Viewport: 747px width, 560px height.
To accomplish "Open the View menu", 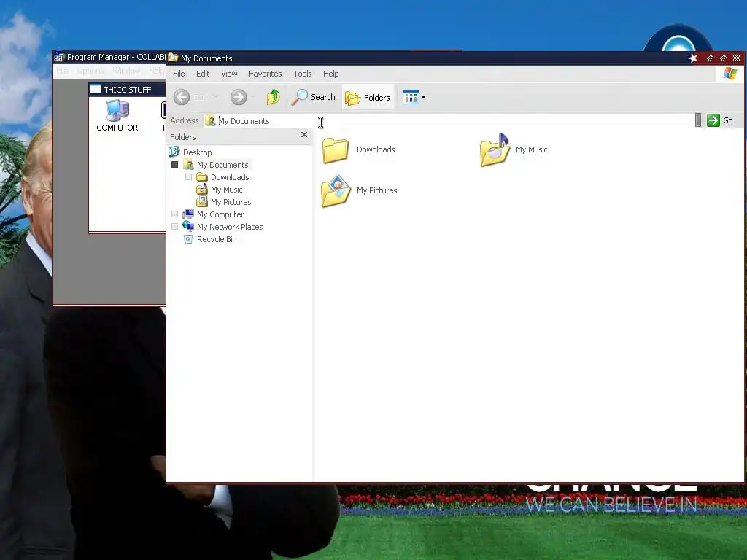I will [229, 74].
